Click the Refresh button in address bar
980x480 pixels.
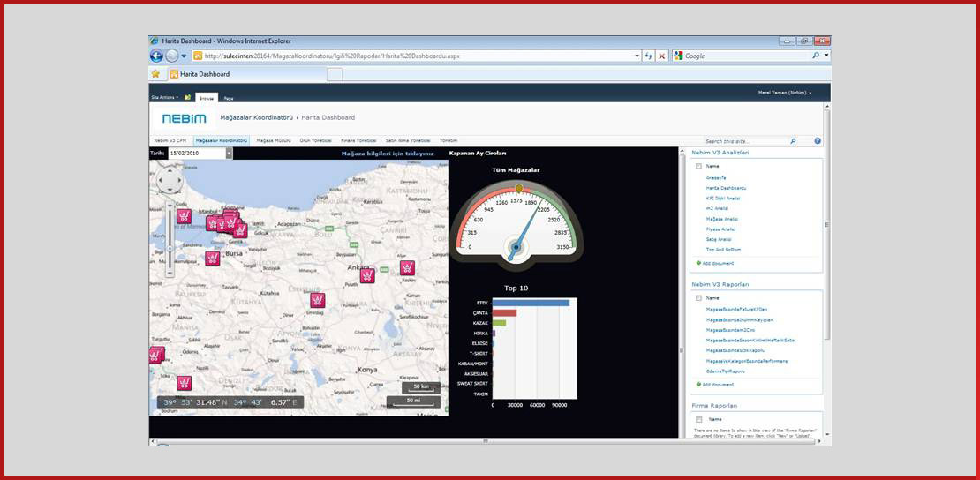[x=650, y=56]
